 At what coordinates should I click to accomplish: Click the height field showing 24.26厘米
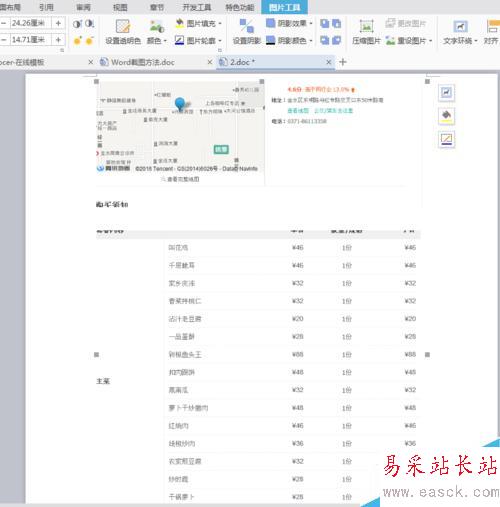[30, 23]
